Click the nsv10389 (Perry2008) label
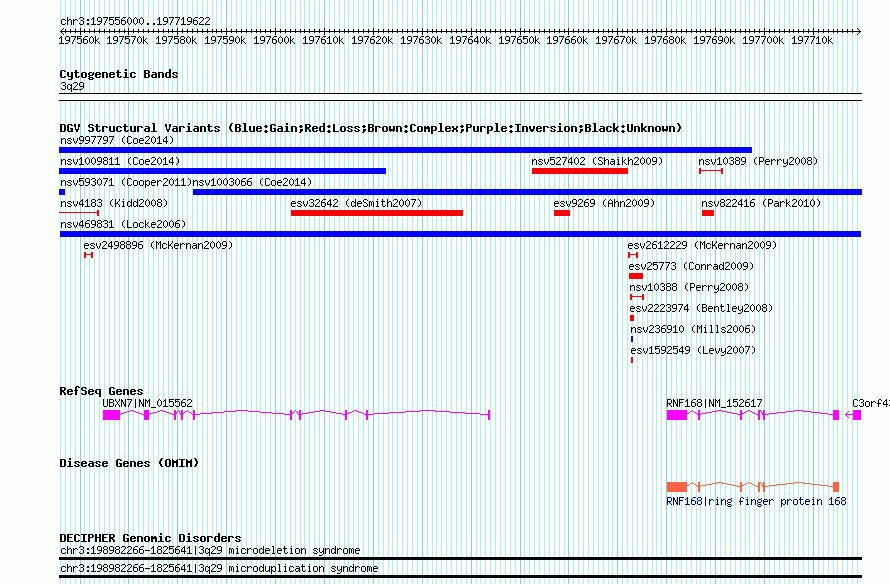The image size is (890, 584). point(758,161)
